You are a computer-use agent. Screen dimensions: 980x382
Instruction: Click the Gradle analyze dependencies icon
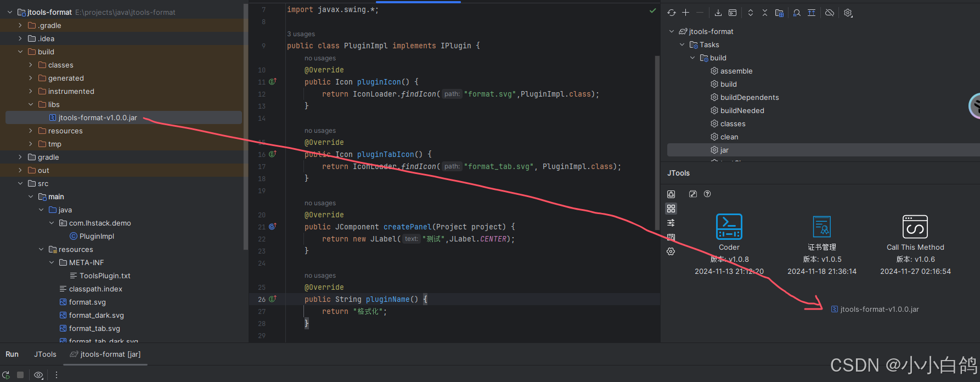(797, 13)
